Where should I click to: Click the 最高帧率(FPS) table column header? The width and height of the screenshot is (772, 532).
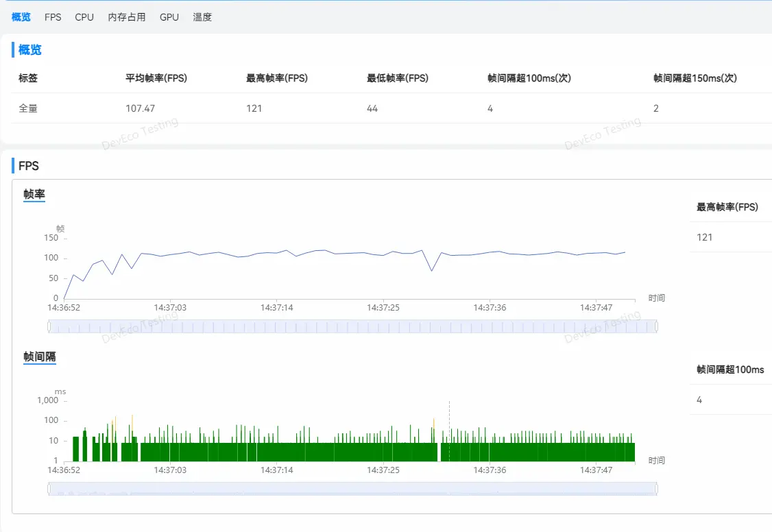tap(277, 78)
